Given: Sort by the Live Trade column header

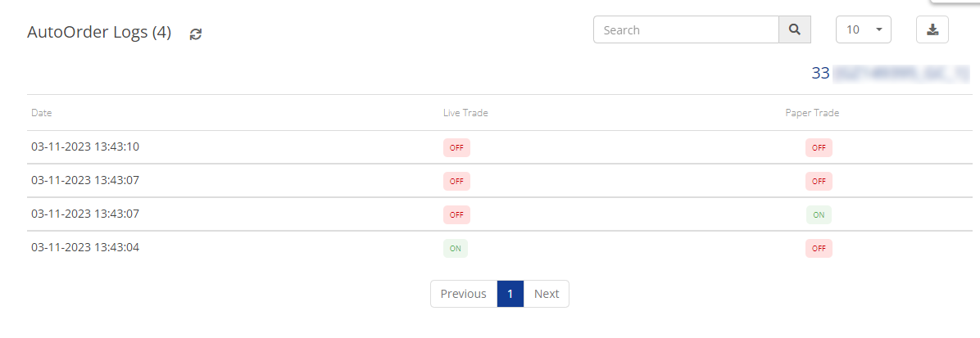Looking at the screenshot, I should [x=465, y=113].
